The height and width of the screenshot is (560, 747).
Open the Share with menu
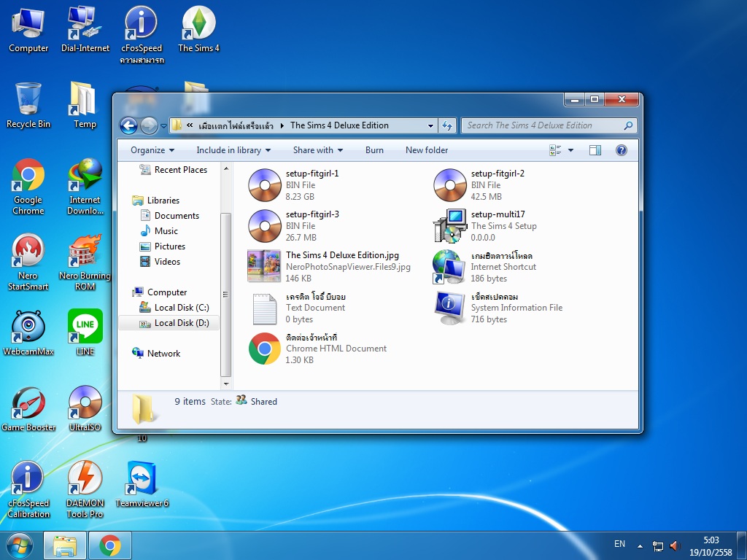point(318,150)
